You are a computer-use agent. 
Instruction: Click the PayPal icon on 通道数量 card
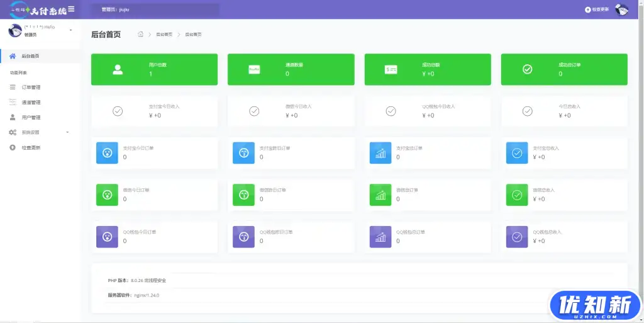pos(254,69)
